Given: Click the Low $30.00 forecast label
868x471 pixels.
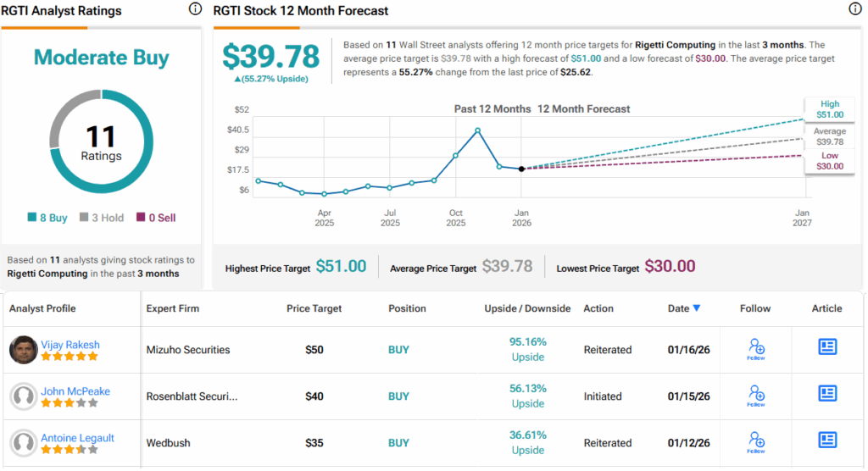Looking at the screenshot, I should [830, 161].
